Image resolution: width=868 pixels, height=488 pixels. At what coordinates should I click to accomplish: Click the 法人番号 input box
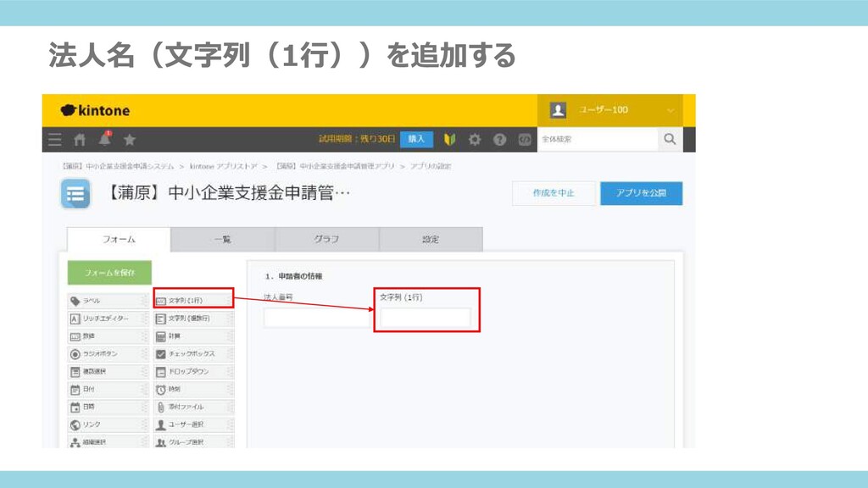pos(317,319)
